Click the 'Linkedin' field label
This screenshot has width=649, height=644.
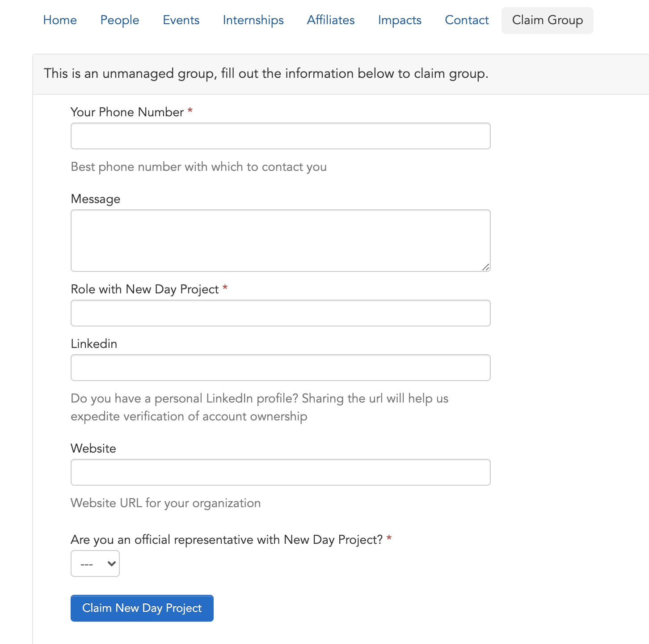[x=94, y=343]
